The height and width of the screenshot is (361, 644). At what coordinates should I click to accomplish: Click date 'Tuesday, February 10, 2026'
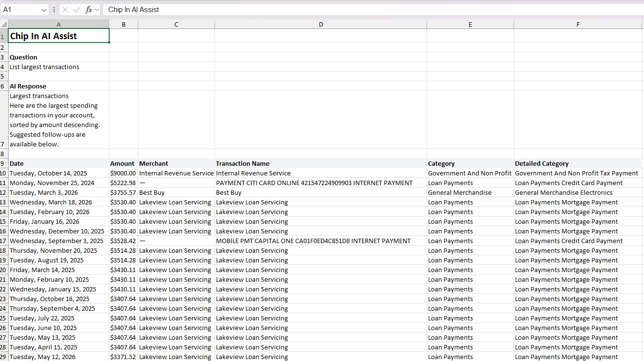pyautogui.click(x=58, y=212)
